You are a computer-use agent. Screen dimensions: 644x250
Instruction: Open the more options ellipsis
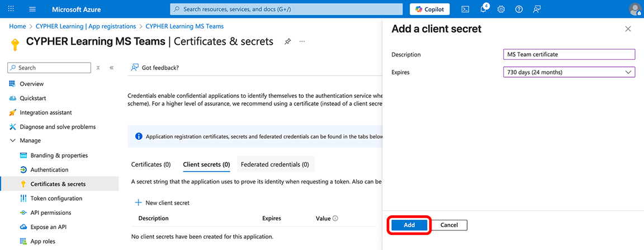[x=302, y=41]
